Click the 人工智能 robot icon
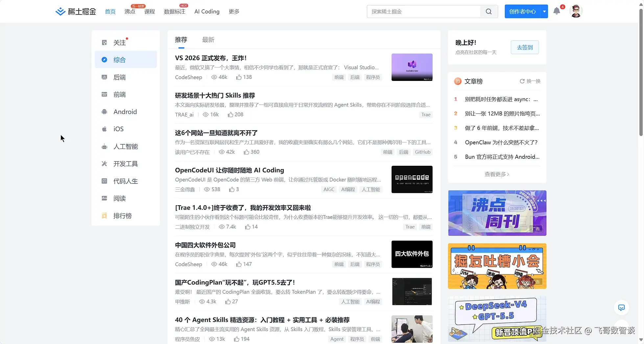The height and width of the screenshot is (344, 644). (x=104, y=146)
